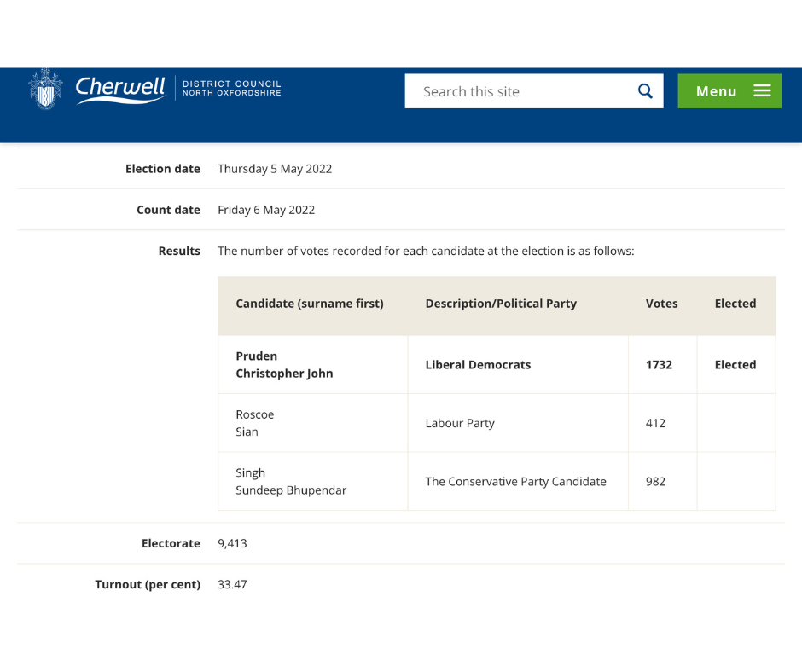
Task: Click 'The Conservative Party Candidate' cell
Action: pos(515,482)
